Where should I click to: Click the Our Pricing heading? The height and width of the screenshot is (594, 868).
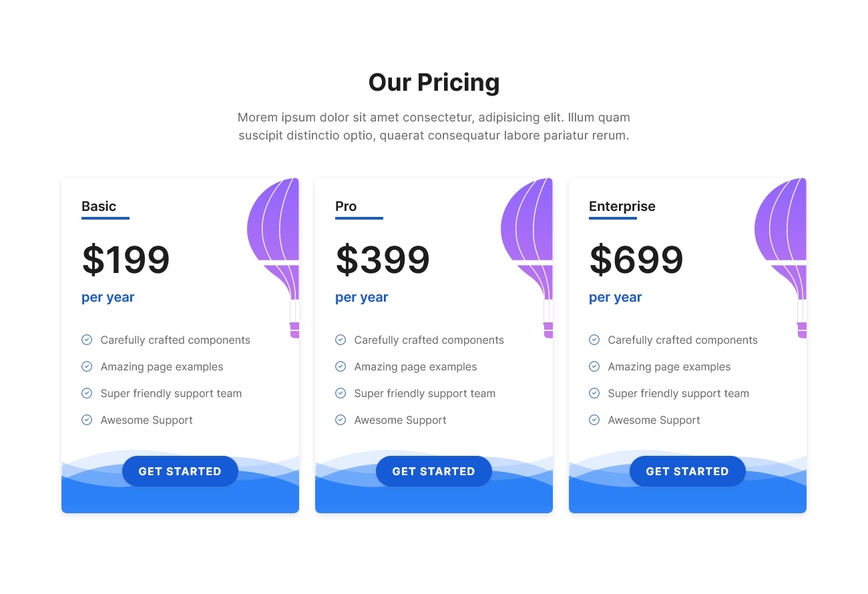coord(434,82)
